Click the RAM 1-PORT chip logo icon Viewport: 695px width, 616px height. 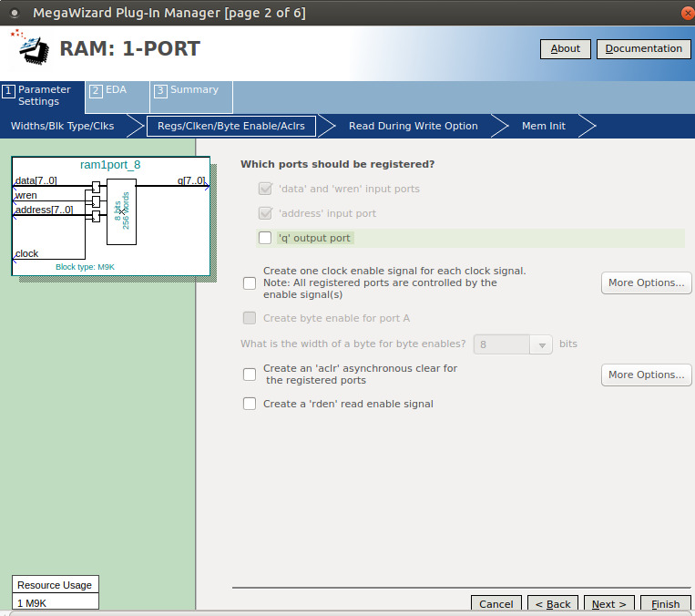32,49
